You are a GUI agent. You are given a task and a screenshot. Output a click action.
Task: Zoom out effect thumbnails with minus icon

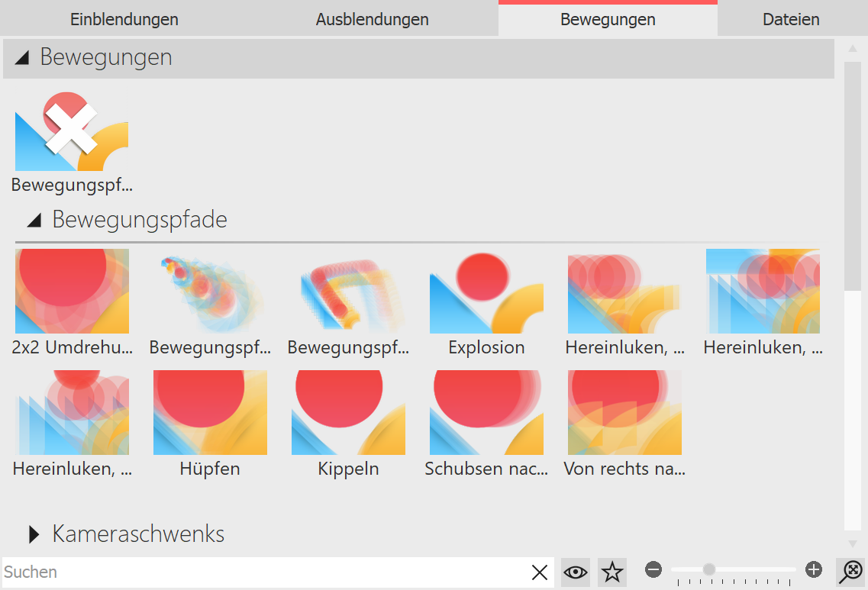coord(653,569)
